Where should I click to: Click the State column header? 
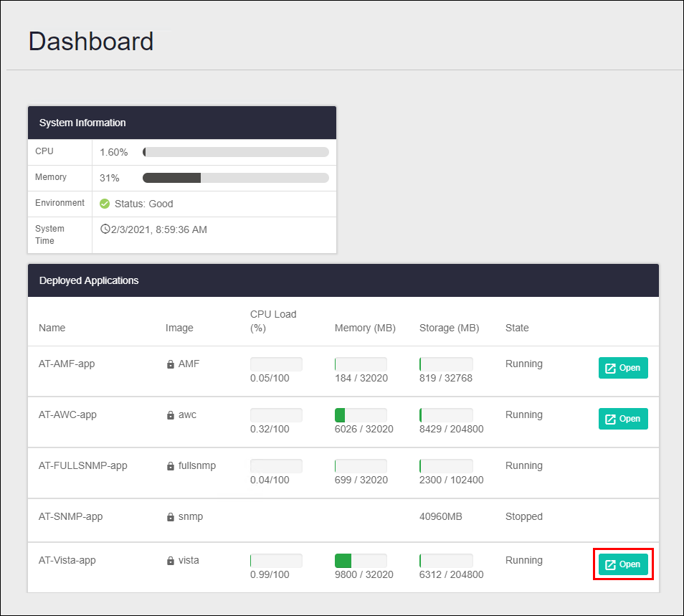pyautogui.click(x=517, y=328)
